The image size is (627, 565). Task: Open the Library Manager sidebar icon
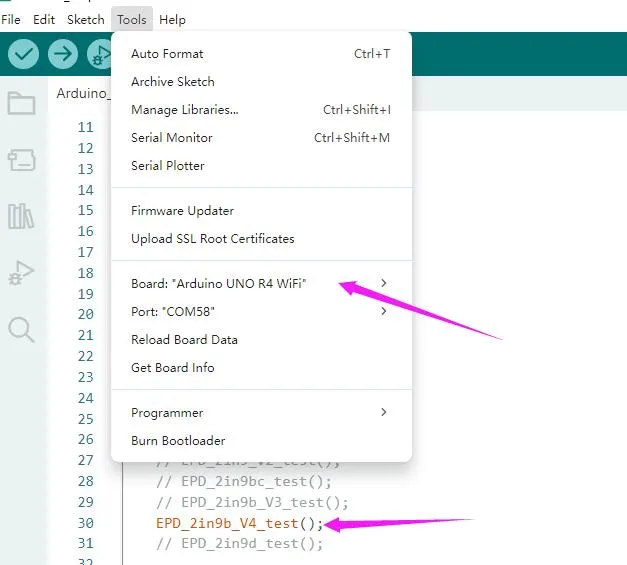21,216
